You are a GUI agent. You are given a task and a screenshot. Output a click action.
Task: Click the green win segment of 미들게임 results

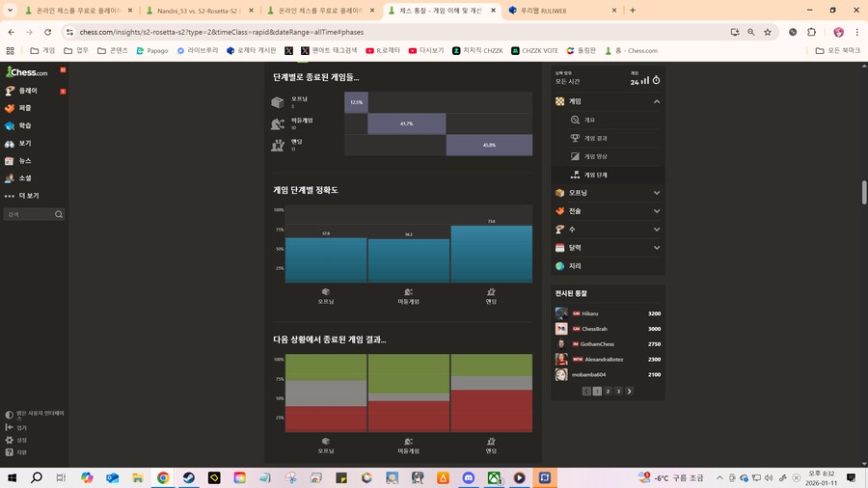[x=409, y=373]
